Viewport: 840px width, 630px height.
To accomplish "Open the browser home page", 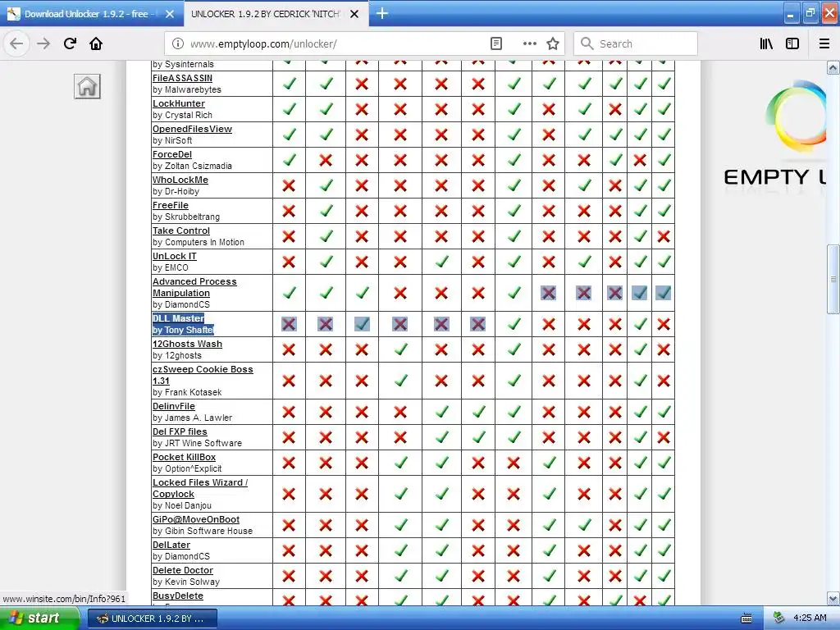I will (96, 43).
